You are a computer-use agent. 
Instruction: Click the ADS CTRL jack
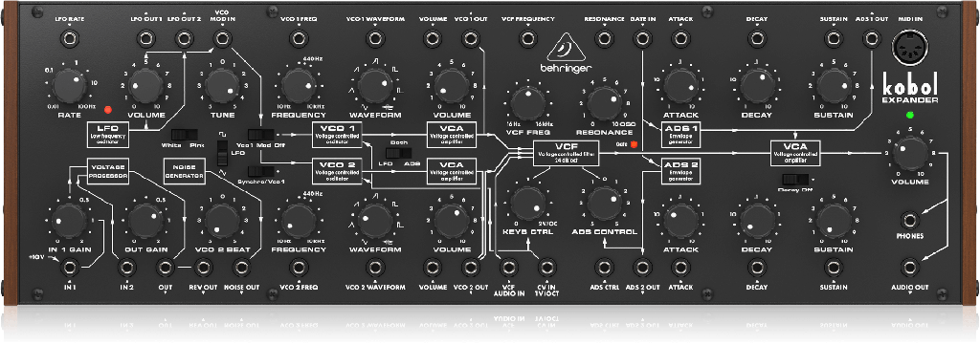pos(604,269)
